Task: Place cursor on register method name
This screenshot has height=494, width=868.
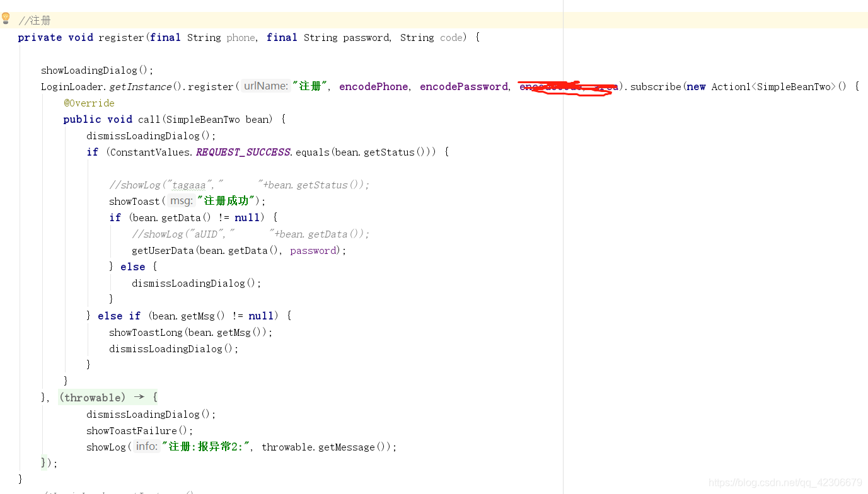Action: click(121, 38)
